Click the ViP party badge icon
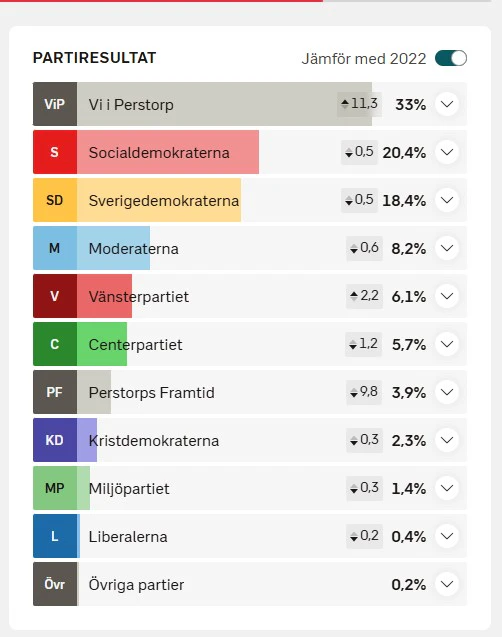Viewport: 502px width, 637px height. pos(55,104)
